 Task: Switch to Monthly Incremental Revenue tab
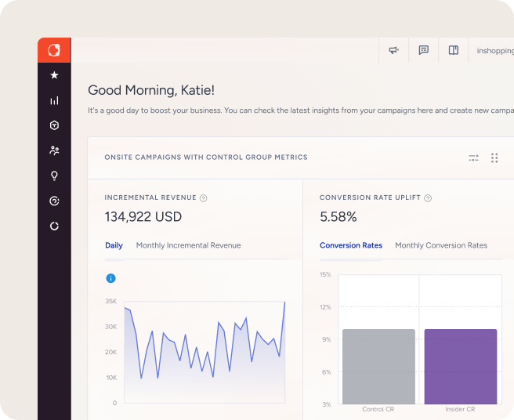188,245
